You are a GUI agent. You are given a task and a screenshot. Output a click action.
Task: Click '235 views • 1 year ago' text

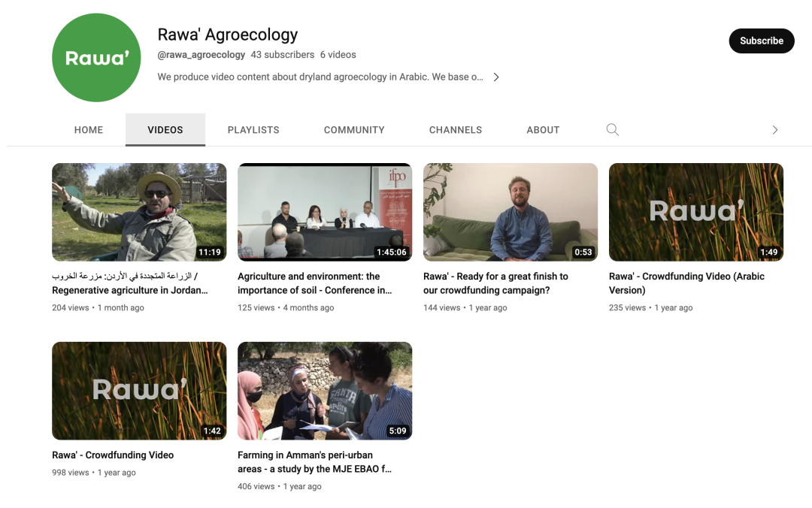[650, 307]
